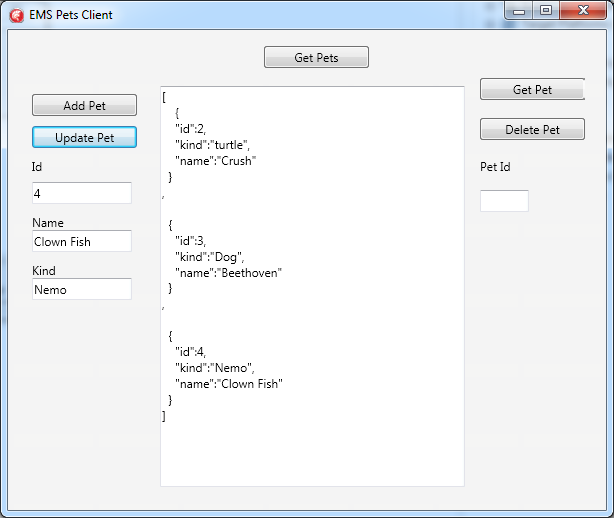
Task: Click the Add Pet button
Action: (84, 105)
